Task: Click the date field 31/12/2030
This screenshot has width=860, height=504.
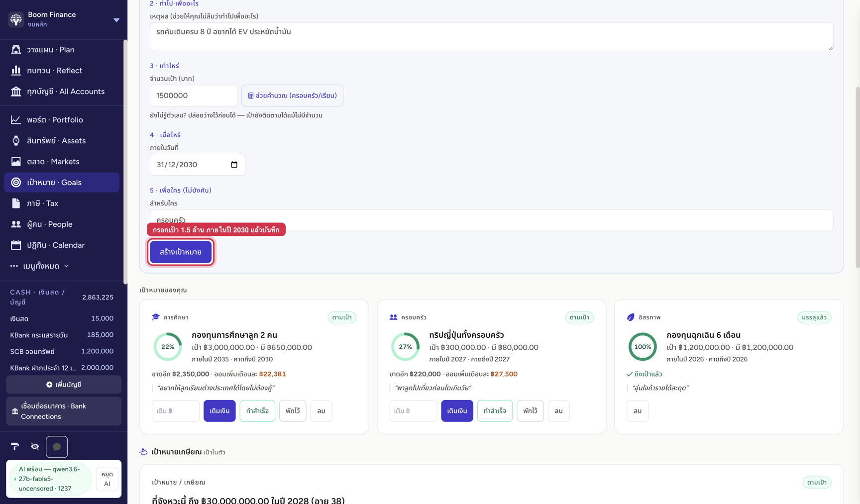Action: pyautogui.click(x=198, y=165)
